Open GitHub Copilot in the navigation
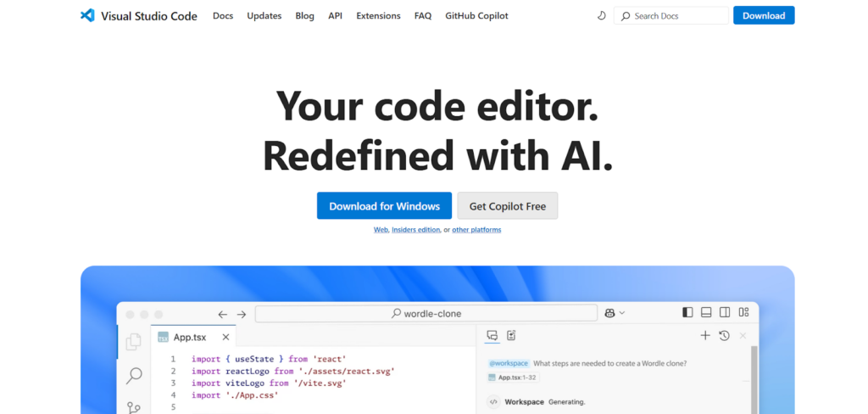 click(x=476, y=16)
